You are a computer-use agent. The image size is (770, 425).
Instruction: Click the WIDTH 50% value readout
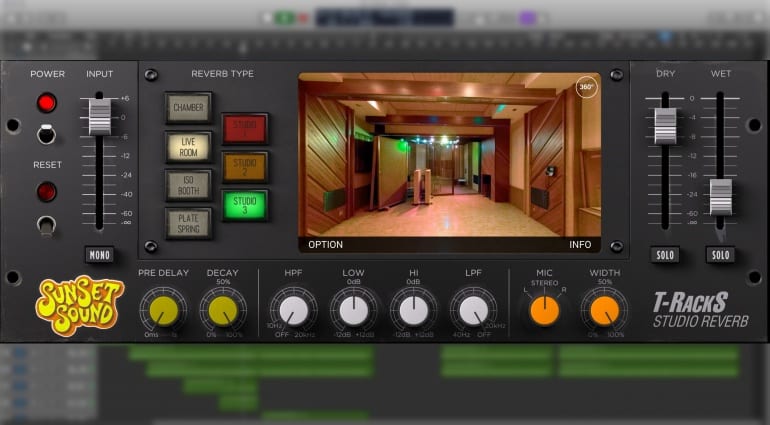(605, 282)
